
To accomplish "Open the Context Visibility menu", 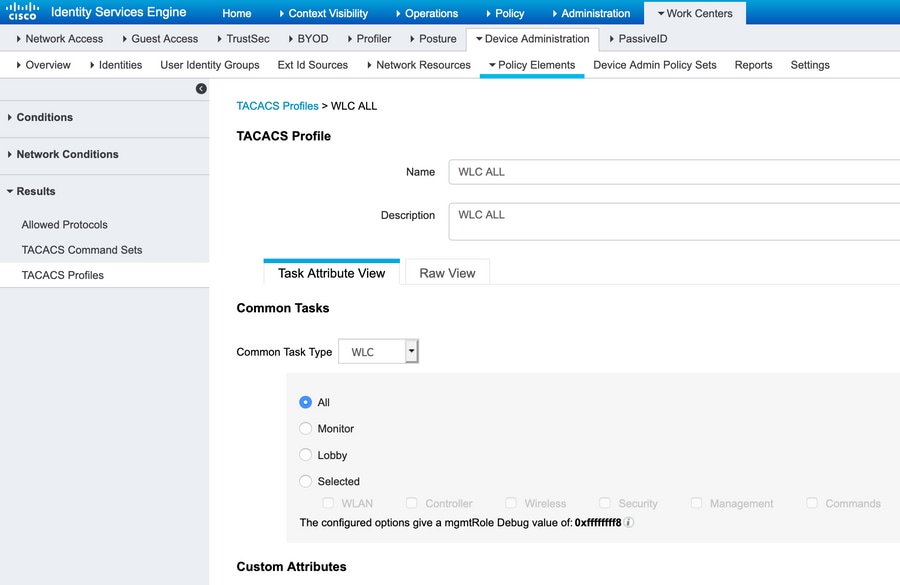I will (x=324, y=13).
